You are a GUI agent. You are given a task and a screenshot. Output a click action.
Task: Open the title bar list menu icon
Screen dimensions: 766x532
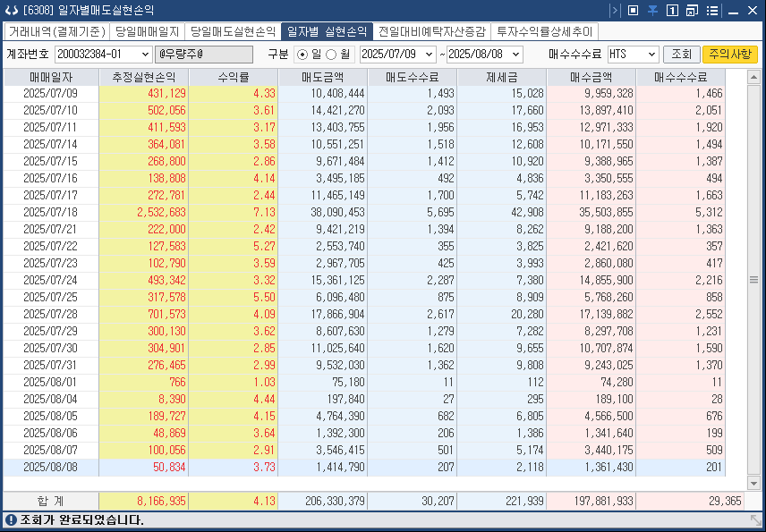pyautogui.click(x=713, y=11)
